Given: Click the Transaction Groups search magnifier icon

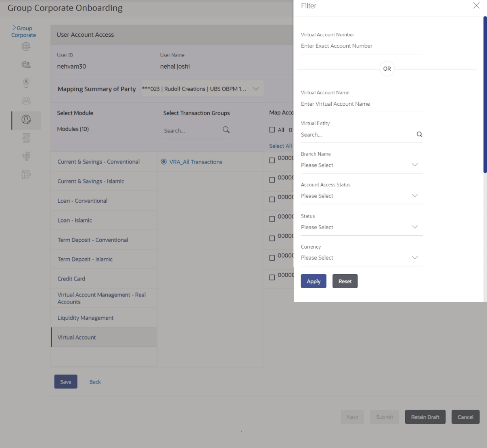Looking at the screenshot, I should coord(226,130).
